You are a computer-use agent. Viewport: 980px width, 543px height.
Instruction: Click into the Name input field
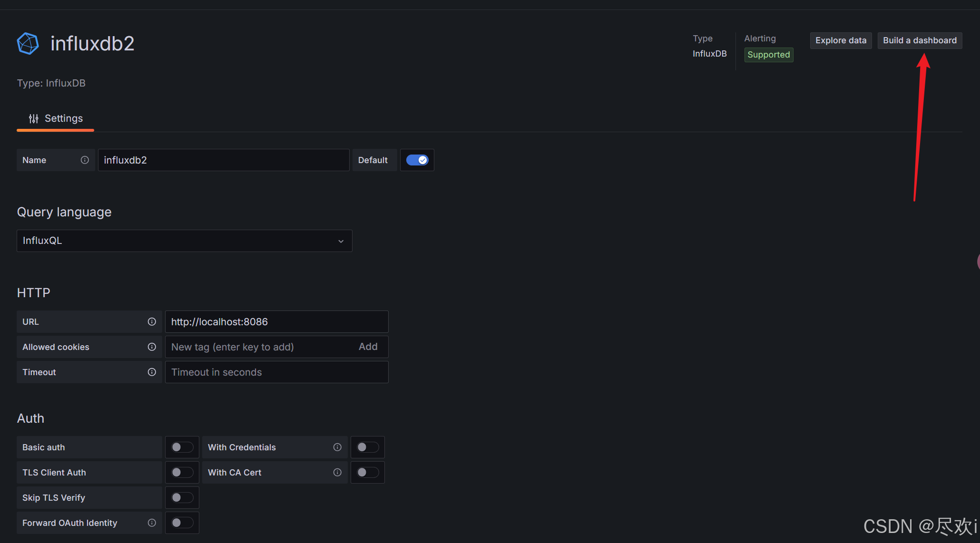tap(224, 160)
